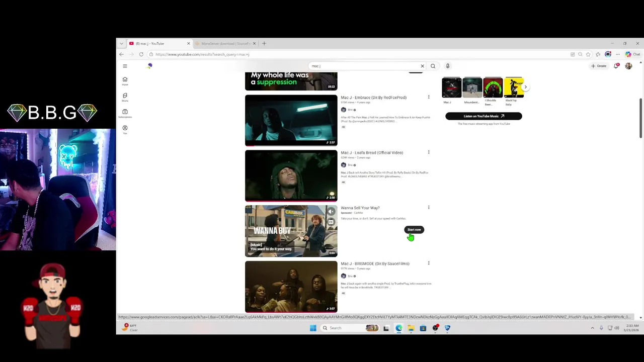Open the BlackTop Baby album cover
The width and height of the screenshot is (644, 362).
pos(513,87)
